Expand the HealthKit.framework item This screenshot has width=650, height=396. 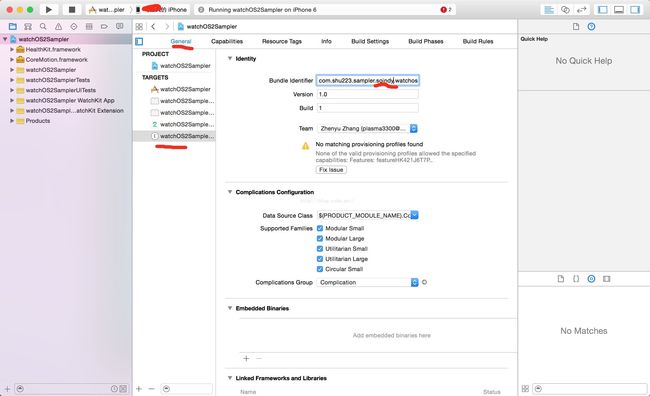pos(12,49)
